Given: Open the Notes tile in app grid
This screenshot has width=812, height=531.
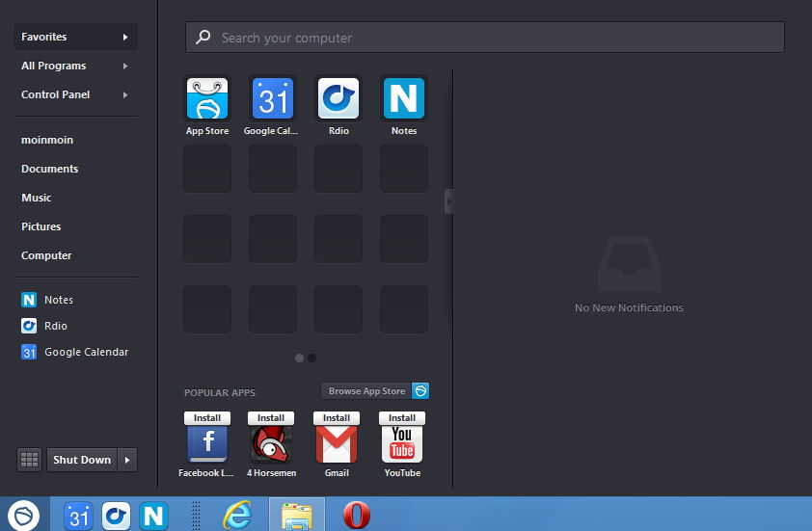Looking at the screenshot, I should [403, 98].
